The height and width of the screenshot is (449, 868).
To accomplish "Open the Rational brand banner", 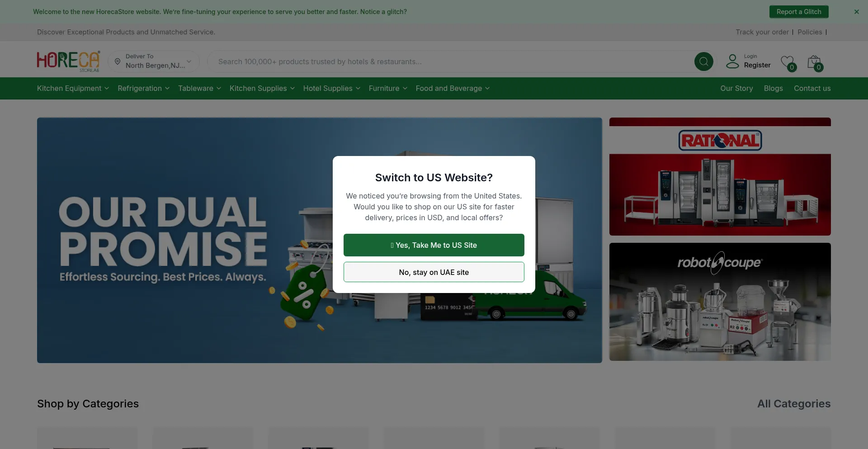I will [720, 177].
